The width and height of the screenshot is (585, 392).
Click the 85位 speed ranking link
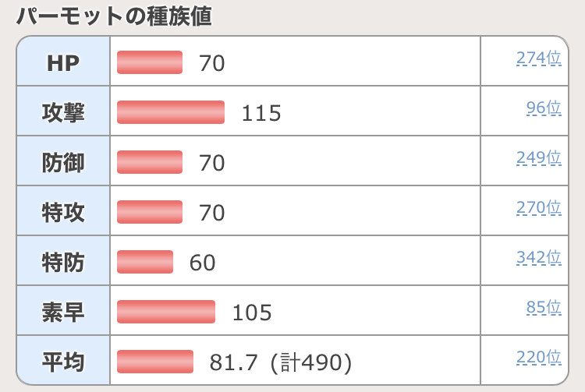[544, 308]
